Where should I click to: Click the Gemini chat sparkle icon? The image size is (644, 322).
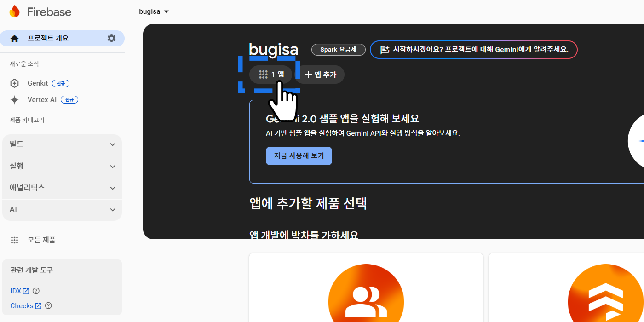point(385,50)
